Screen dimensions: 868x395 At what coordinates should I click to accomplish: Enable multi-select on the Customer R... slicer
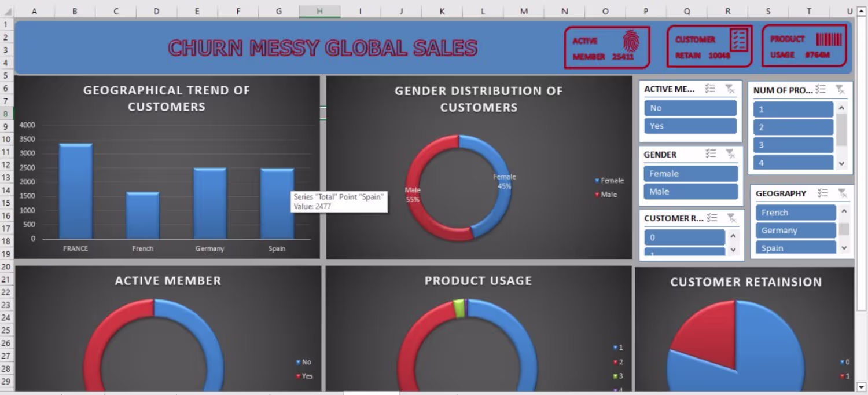click(x=712, y=218)
